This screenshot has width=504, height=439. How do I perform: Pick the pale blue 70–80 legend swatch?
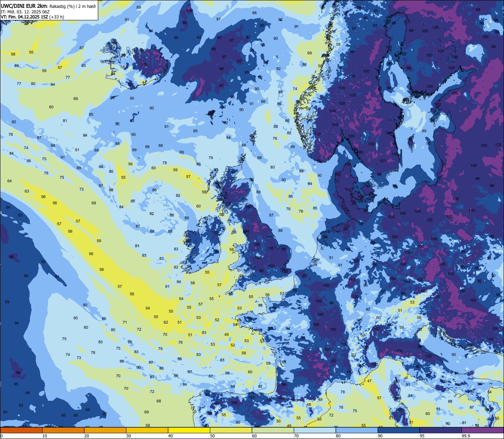tap(315, 430)
